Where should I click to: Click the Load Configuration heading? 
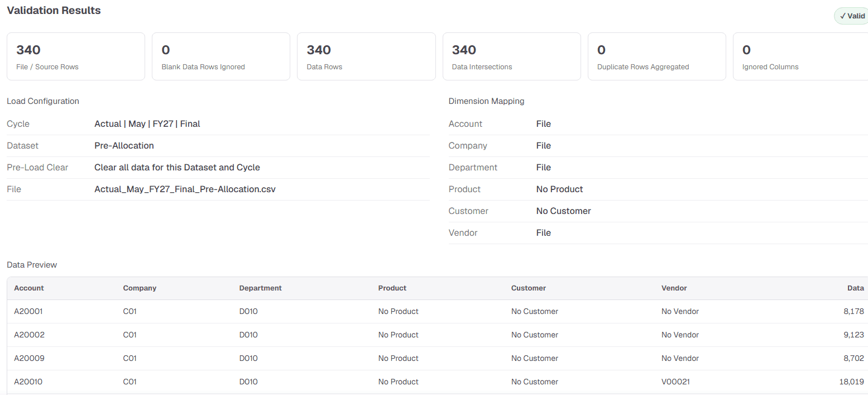(43, 101)
